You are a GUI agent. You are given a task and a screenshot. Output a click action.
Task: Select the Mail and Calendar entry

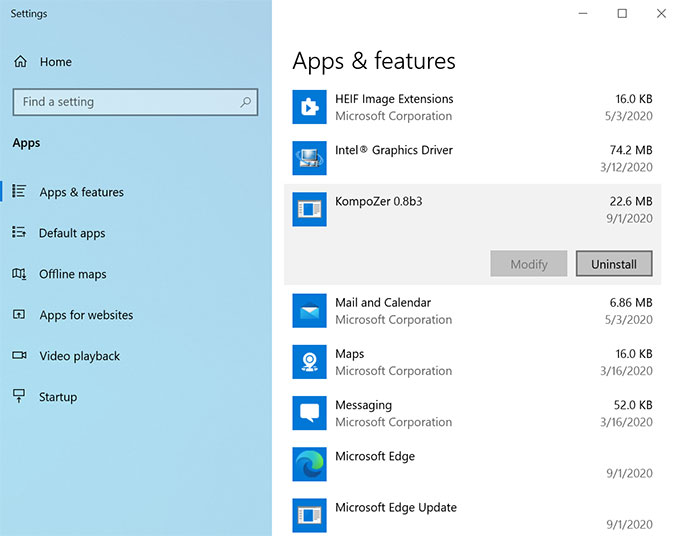pos(472,310)
